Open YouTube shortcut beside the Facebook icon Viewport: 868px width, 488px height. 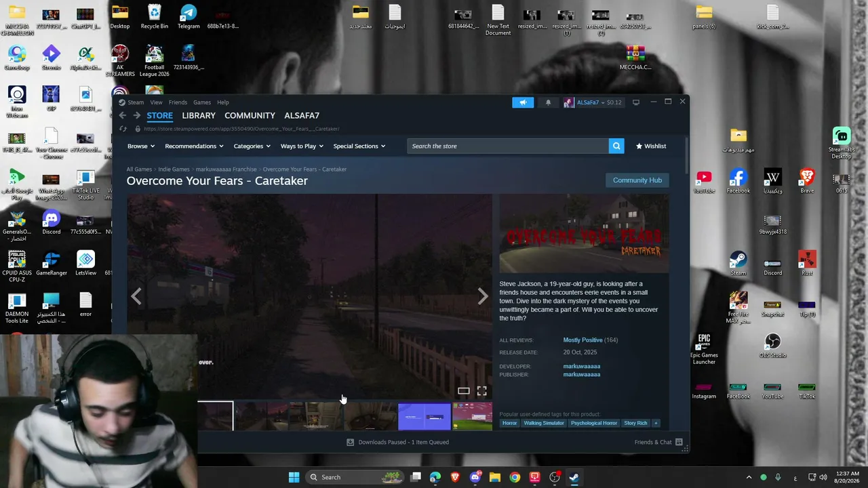pos(704,182)
